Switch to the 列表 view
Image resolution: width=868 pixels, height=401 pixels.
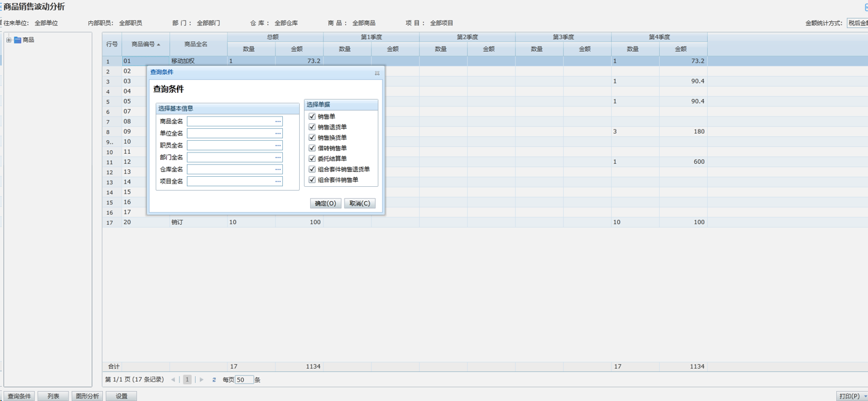(53, 396)
